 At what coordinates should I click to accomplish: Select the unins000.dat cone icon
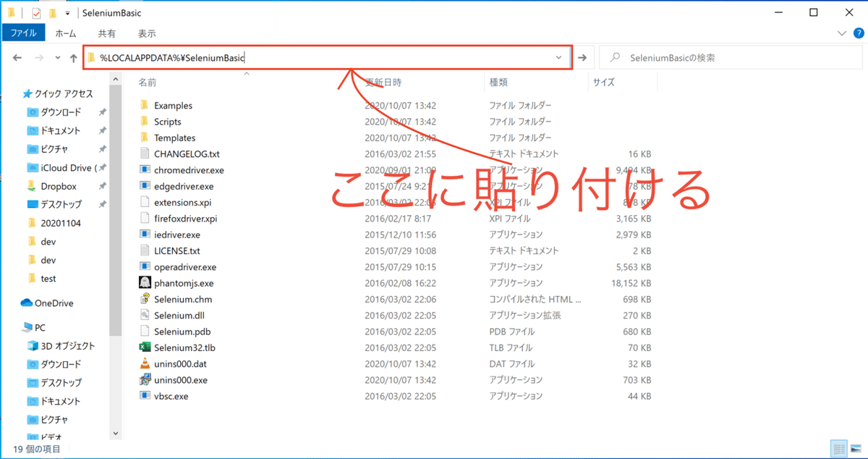[x=145, y=363]
